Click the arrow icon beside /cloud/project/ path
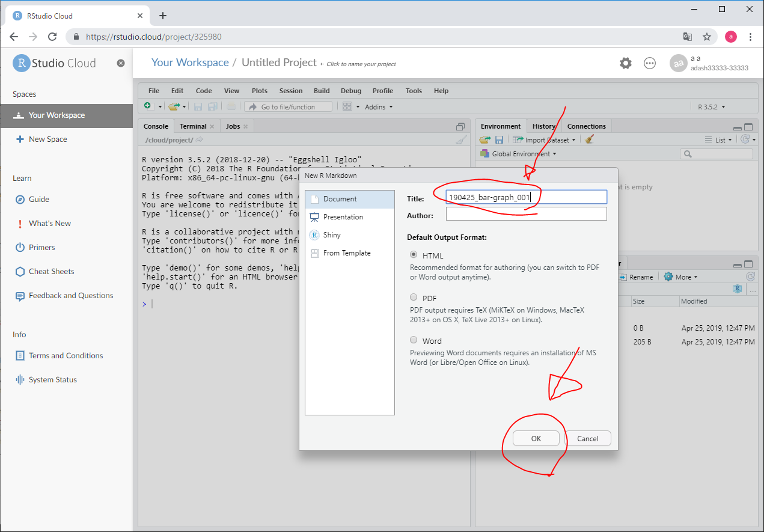Viewport: 764px width, 532px height. coord(200,139)
